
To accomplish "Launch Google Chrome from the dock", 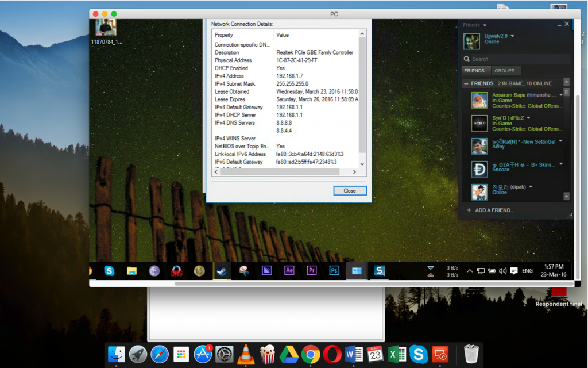I will pos(311,354).
